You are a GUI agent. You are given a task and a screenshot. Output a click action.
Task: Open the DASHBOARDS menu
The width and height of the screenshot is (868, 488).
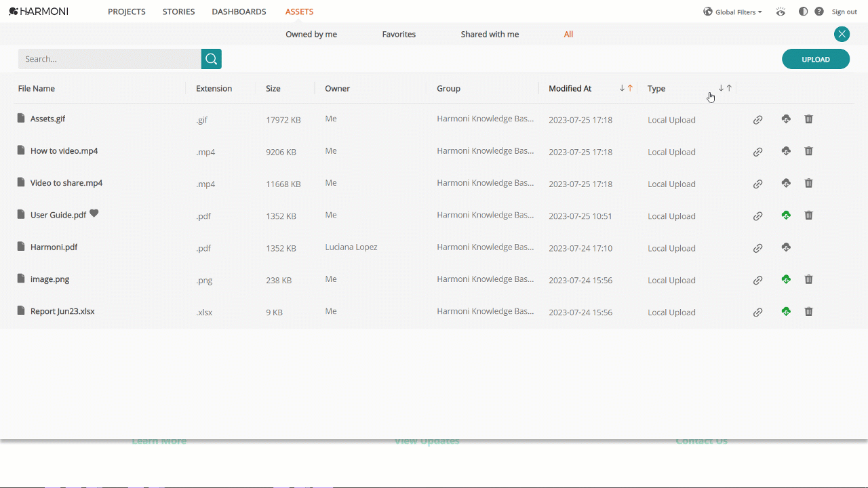pyautogui.click(x=239, y=12)
